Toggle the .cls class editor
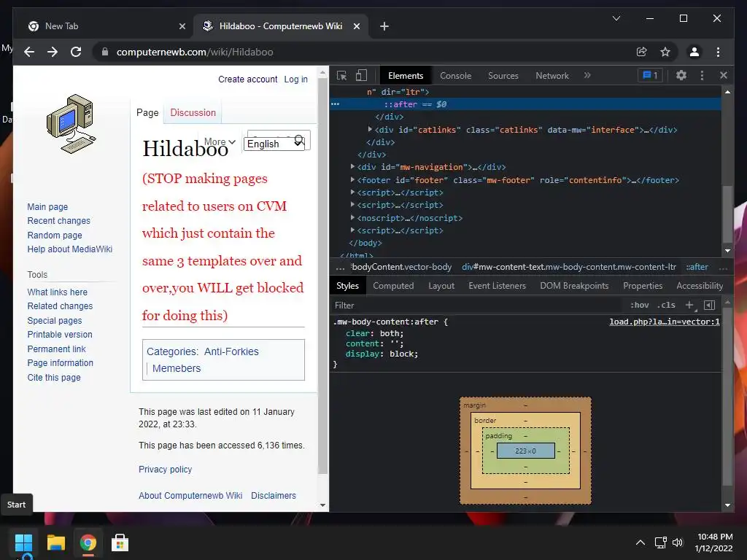The width and height of the screenshot is (747, 560). (666, 306)
